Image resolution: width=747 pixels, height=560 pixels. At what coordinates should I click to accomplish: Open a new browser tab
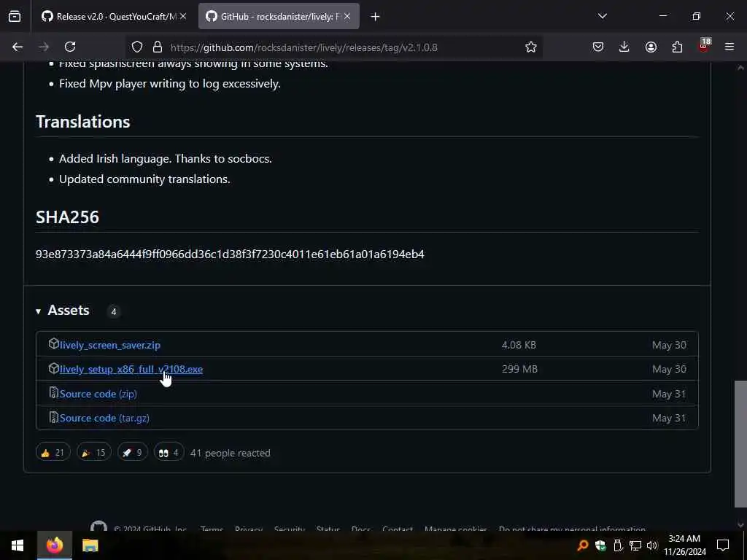376,17
